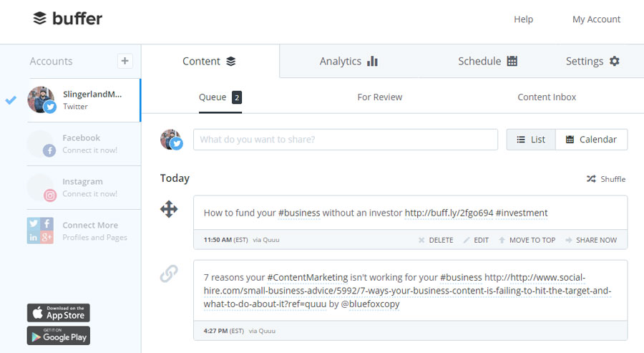Image resolution: width=644 pixels, height=353 pixels.
Task: Add a new account with plus icon
Action: pos(125,62)
